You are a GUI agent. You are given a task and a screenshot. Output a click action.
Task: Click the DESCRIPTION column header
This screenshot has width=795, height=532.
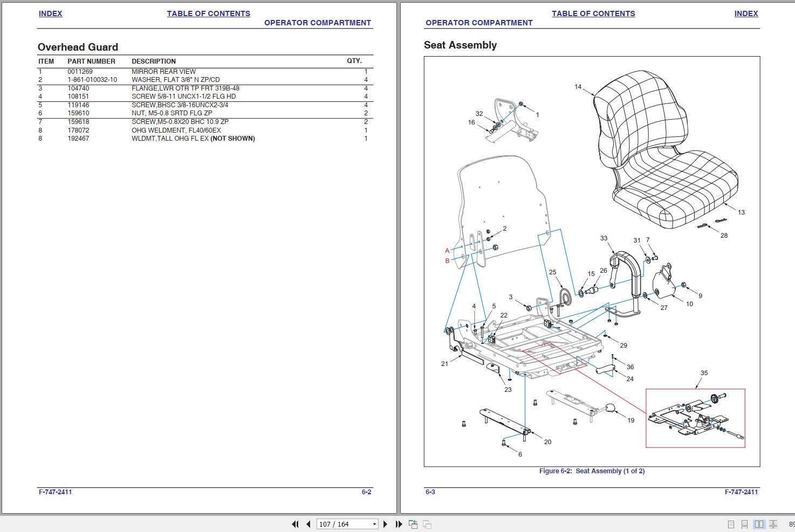click(x=154, y=61)
